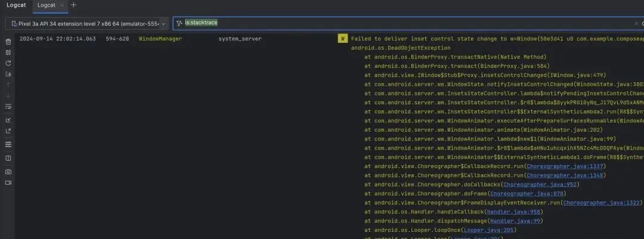Click the WindowAnimator.lambda$new$1 line
644x239 pixels.
pos(490,139)
